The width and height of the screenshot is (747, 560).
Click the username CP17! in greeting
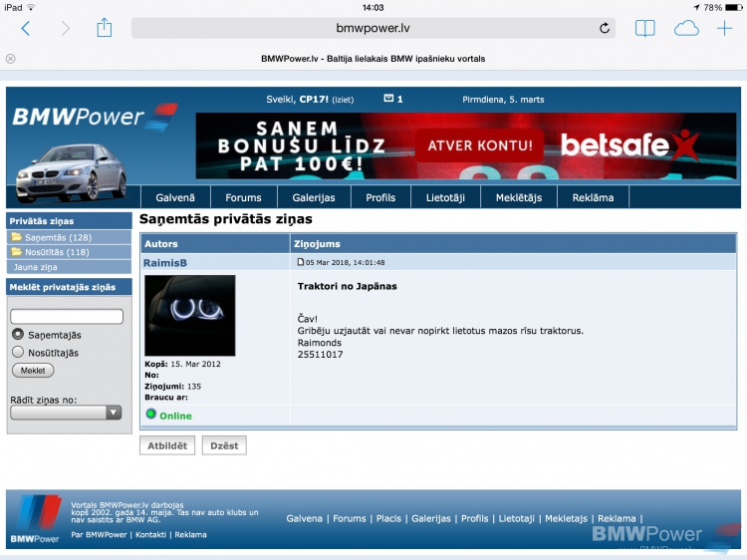click(314, 99)
